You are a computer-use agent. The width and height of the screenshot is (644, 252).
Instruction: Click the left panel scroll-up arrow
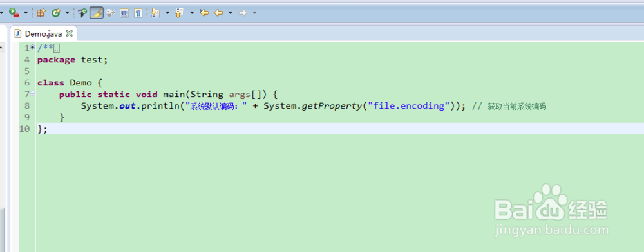tap(2, 47)
